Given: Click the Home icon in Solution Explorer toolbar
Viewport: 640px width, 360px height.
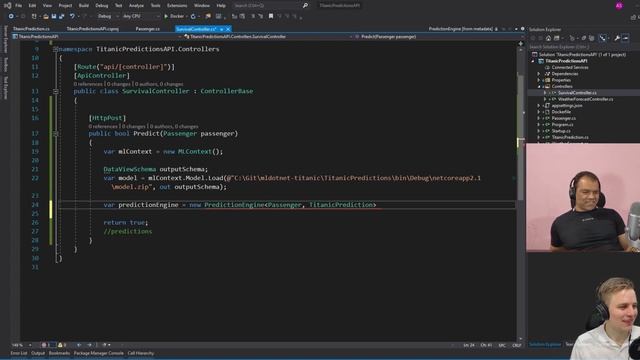Looking at the screenshot, I should [548, 38].
